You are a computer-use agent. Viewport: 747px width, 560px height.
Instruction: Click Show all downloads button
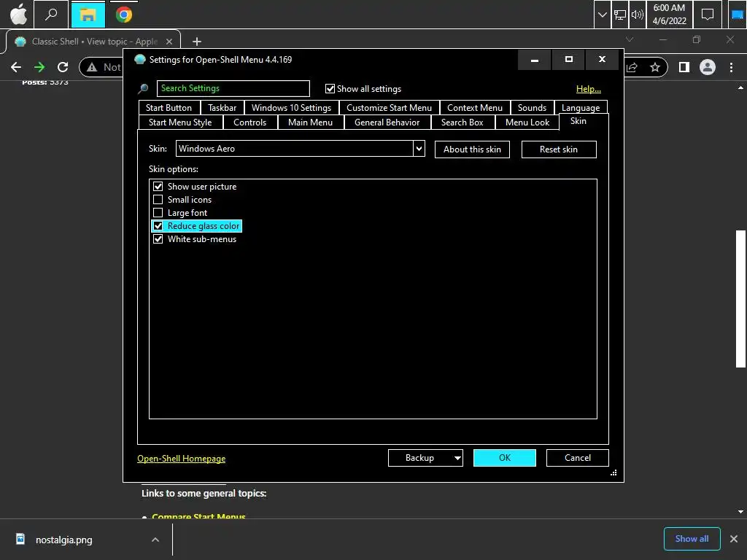692,539
